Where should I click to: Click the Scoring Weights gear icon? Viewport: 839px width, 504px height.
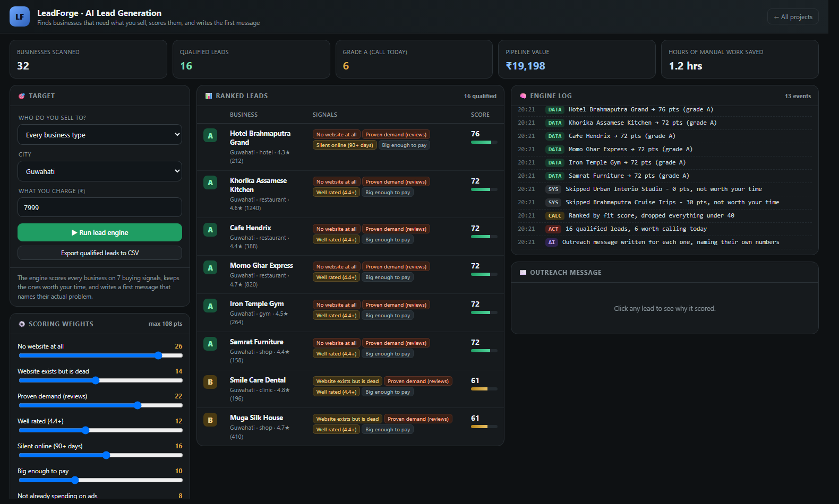pos(22,324)
